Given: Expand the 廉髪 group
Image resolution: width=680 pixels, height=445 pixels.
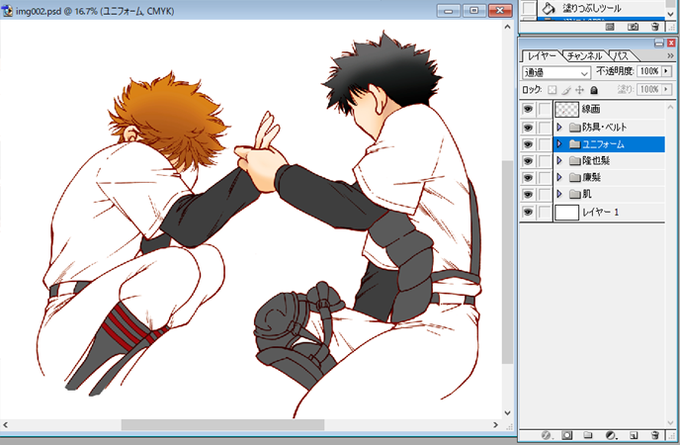Looking at the screenshot, I should click(x=559, y=177).
